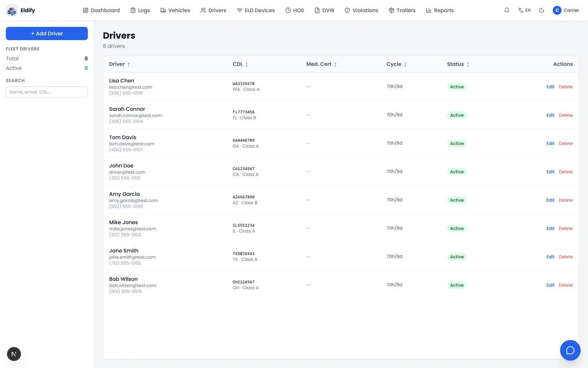Edit driver Lisa Chen
Viewport: 588px width, 368px height.
point(550,87)
